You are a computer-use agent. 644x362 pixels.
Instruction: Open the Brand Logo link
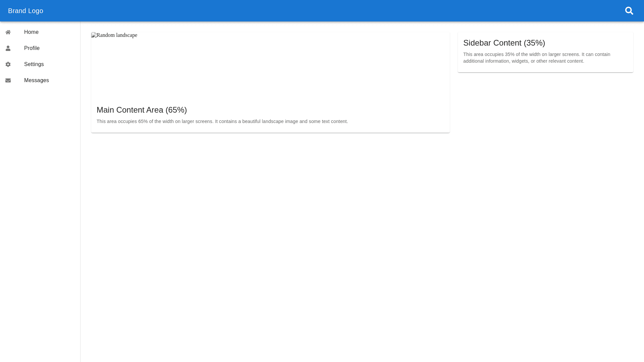[25, 11]
